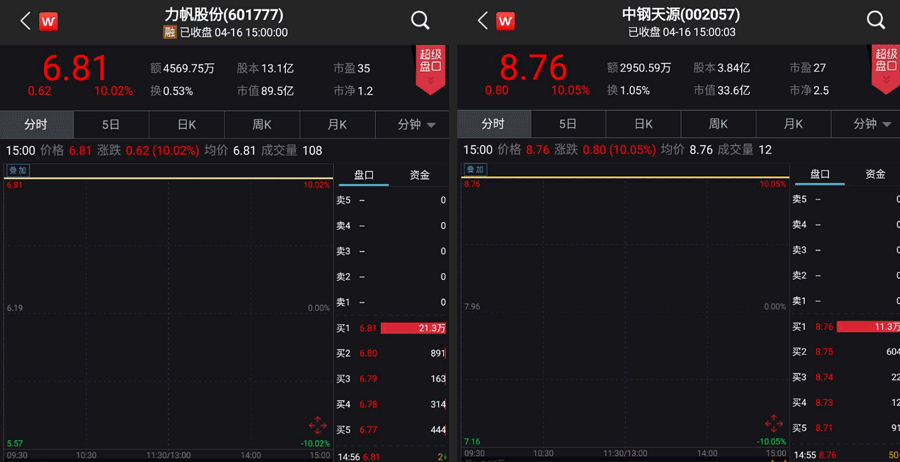Open 超级盘口 ribbon on the 中钢天源 page

[x=886, y=68]
